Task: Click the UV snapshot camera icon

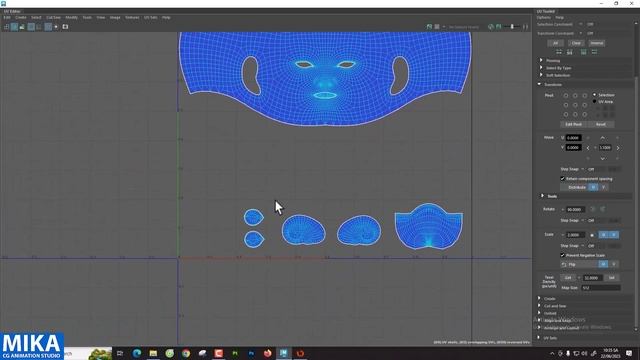Action: (65, 27)
